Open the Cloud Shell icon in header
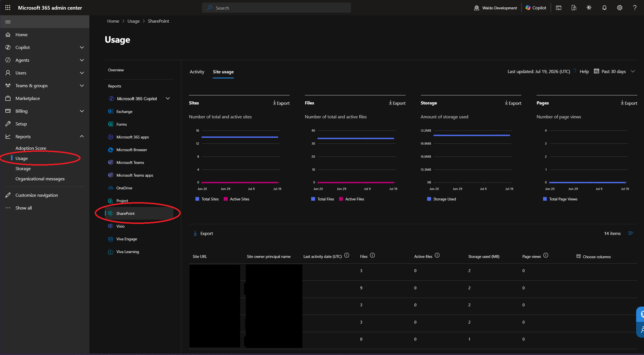Image resolution: width=644 pixels, height=355 pixels. point(559,8)
